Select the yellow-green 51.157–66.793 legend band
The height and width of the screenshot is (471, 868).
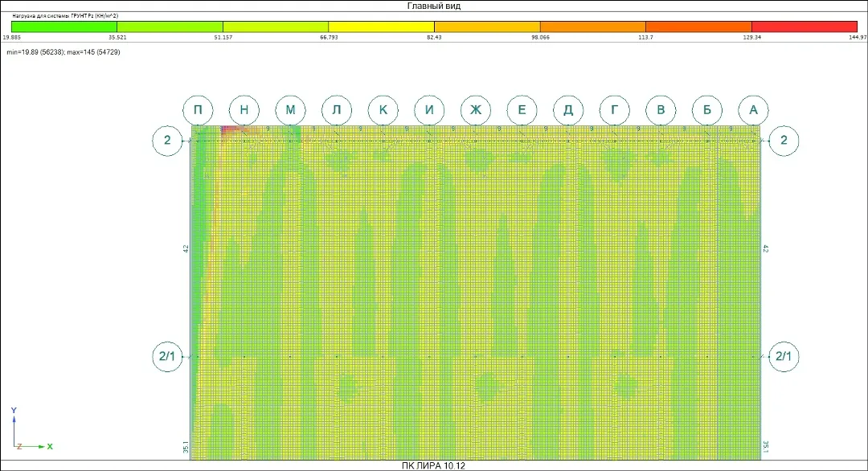click(276, 27)
